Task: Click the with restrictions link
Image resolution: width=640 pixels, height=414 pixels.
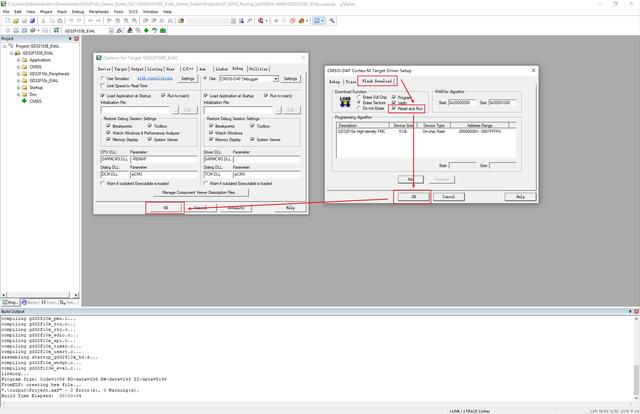Action: coord(155,78)
